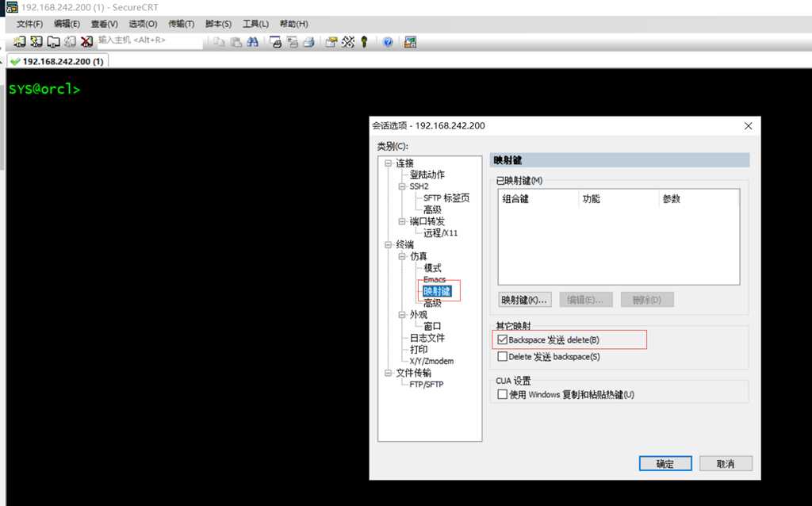The image size is (812, 506).
Task: Click the 确定 button
Action: click(665, 463)
